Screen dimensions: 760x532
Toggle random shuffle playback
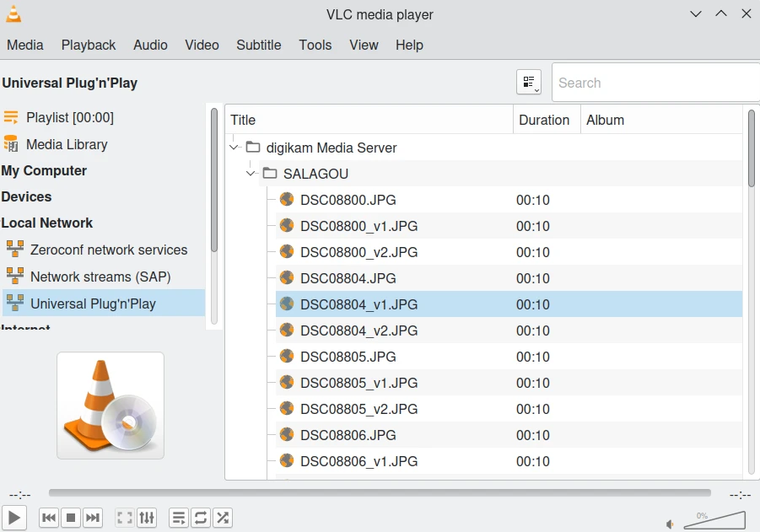[x=223, y=518]
